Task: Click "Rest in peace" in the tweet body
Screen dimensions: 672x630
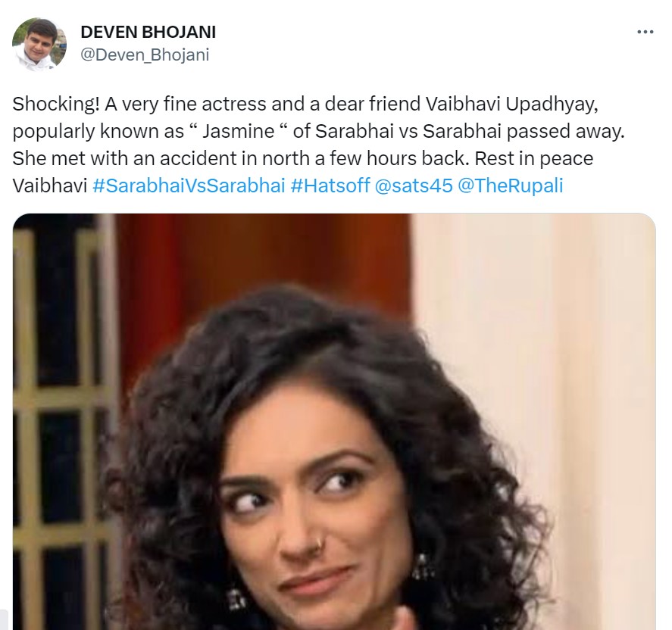Action: click(534, 158)
